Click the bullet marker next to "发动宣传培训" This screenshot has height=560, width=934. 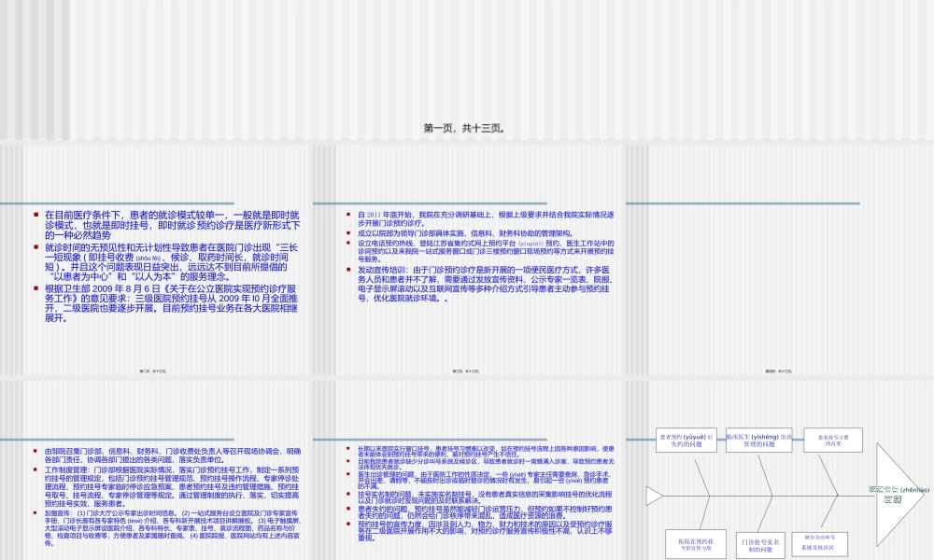coord(347,270)
